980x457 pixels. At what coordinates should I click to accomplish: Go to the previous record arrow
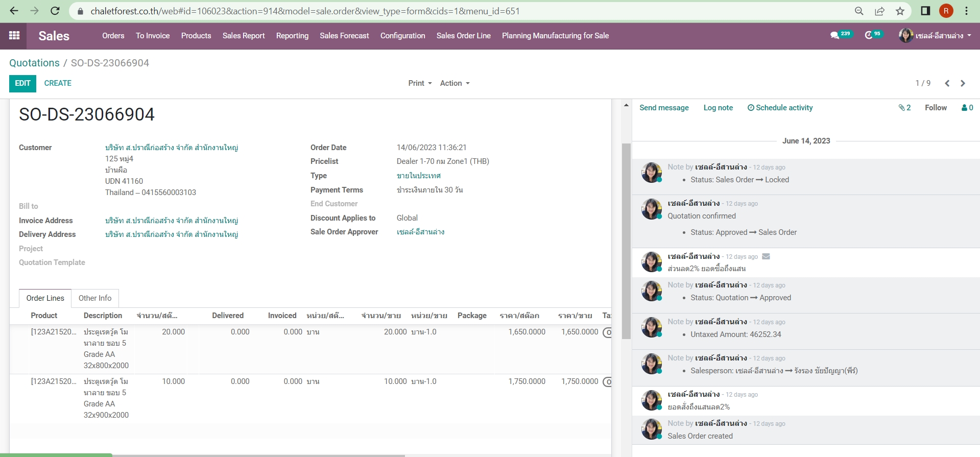click(947, 83)
